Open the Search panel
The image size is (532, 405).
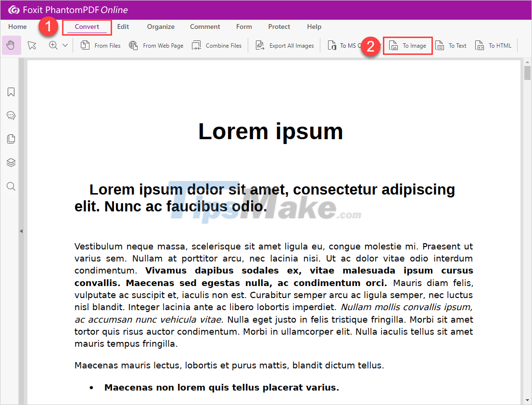[x=11, y=186]
